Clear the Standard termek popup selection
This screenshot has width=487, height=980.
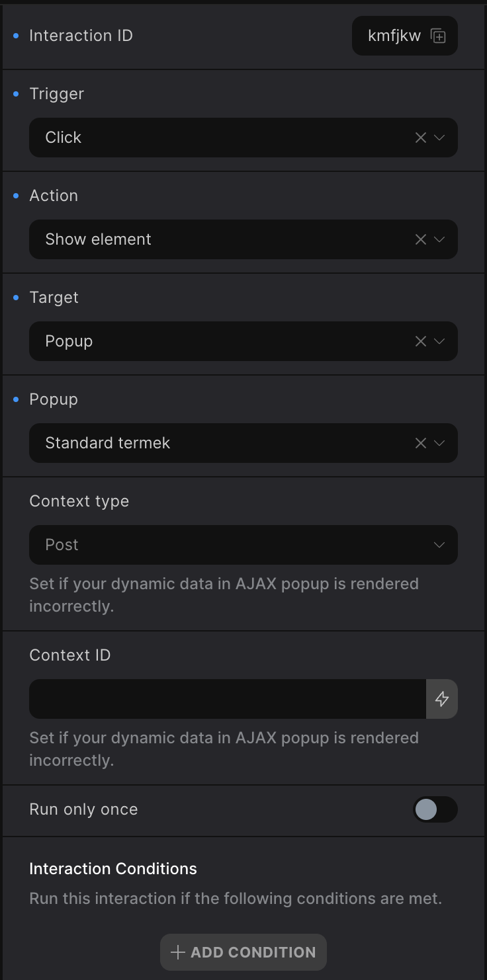420,443
